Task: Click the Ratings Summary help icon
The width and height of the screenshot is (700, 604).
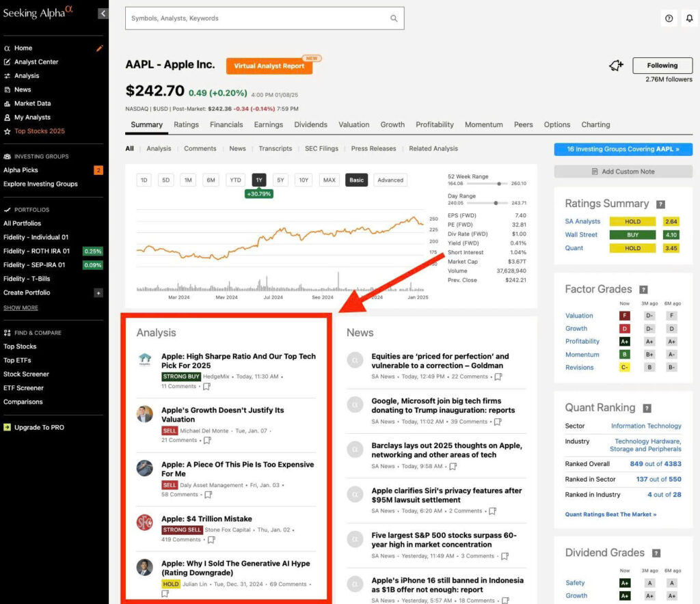Action: coord(660,204)
